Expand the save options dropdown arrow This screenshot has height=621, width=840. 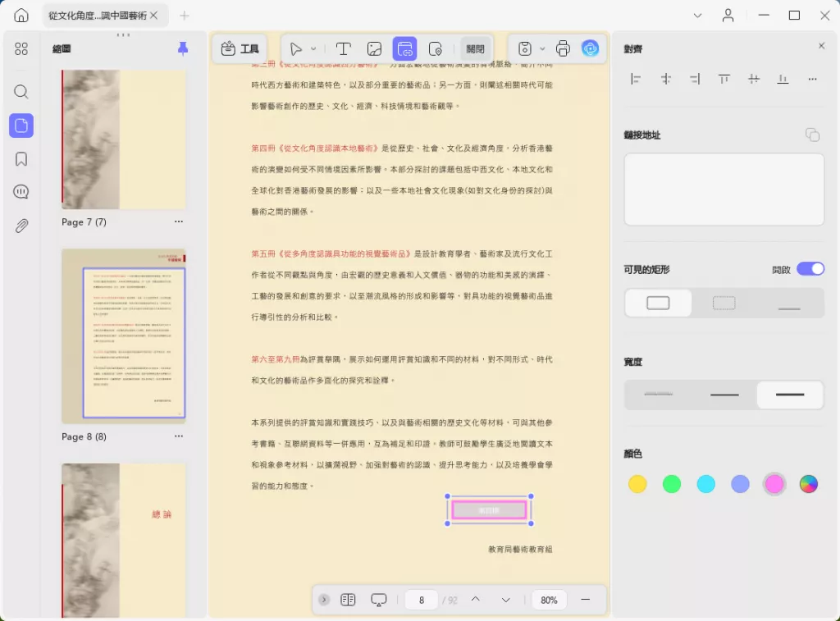click(x=542, y=48)
